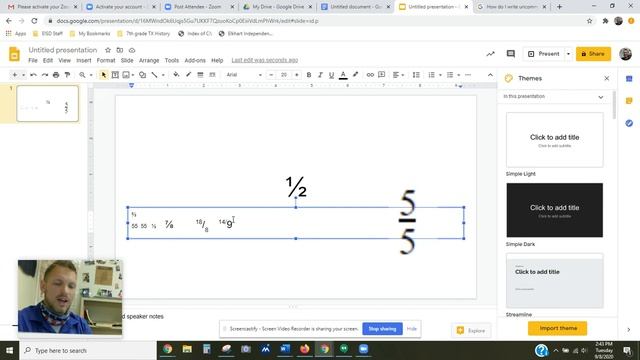Open the Insert menu
Viewport: 640px width, 360px height.
coord(84,60)
